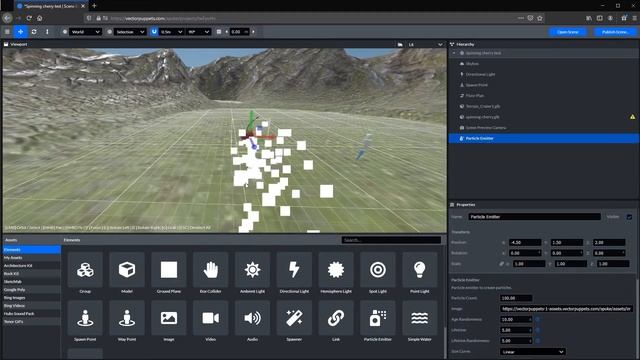Click the Publish Scene button
The height and width of the screenshot is (360, 640).
pos(616,32)
